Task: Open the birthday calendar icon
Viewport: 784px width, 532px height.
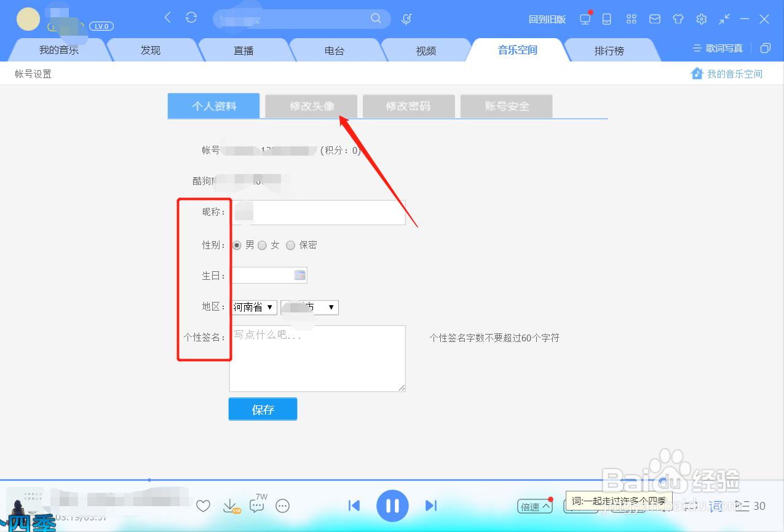Action: pos(299,275)
